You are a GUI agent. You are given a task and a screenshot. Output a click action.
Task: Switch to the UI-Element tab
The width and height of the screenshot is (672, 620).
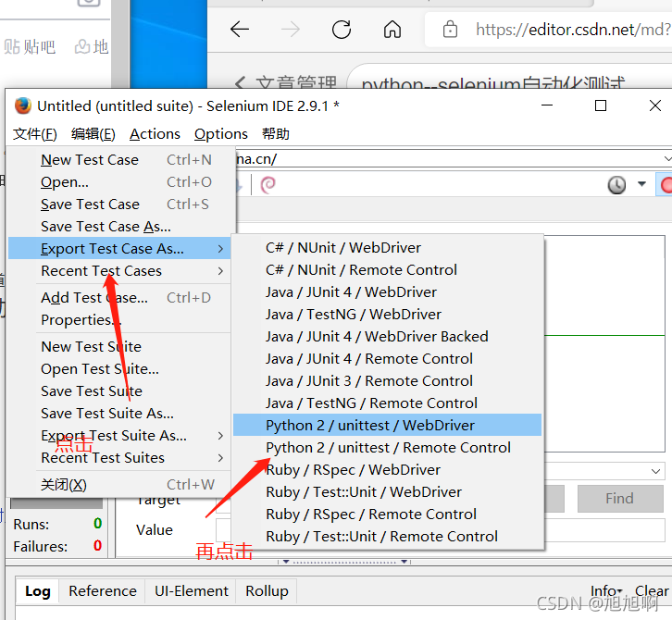tap(192, 591)
